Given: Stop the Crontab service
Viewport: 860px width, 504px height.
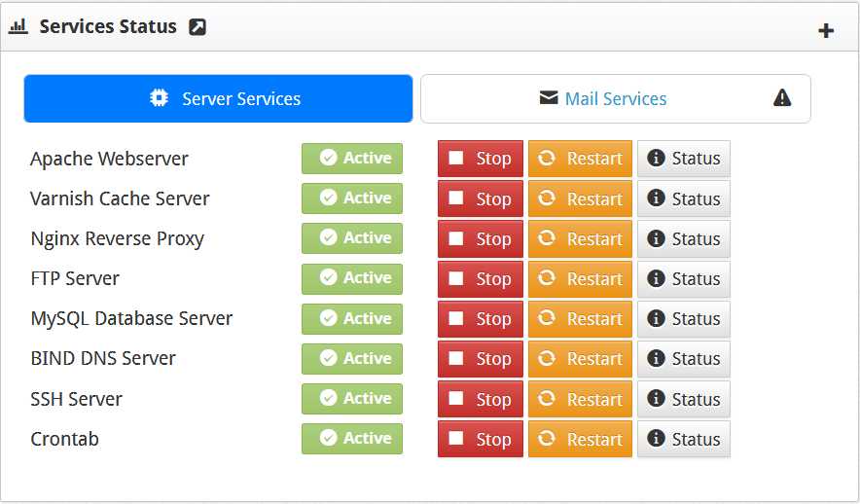Looking at the screenshot, I should (x=481, y=439).
